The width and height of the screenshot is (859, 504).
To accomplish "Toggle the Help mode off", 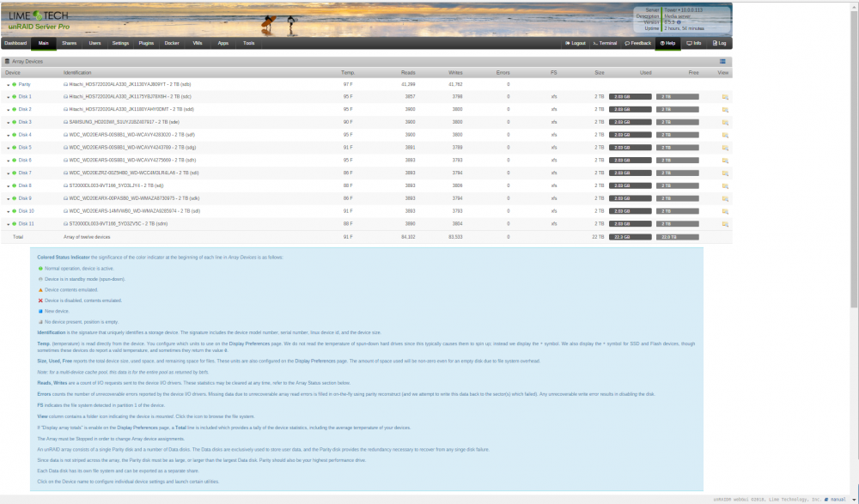I will (x=667, y=43).
